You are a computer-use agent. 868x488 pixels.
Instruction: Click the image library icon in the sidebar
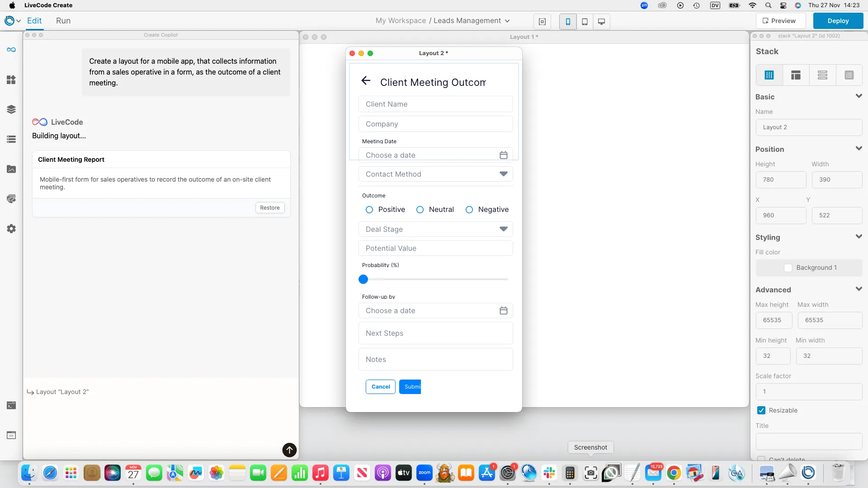pyautogui.click(x=11, y=169)
